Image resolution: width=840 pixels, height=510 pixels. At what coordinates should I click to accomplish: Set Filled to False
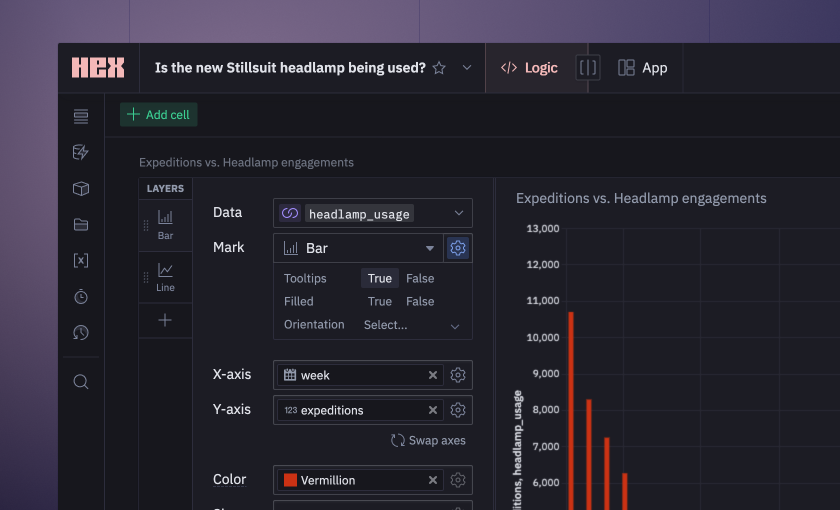click(420, 302)
